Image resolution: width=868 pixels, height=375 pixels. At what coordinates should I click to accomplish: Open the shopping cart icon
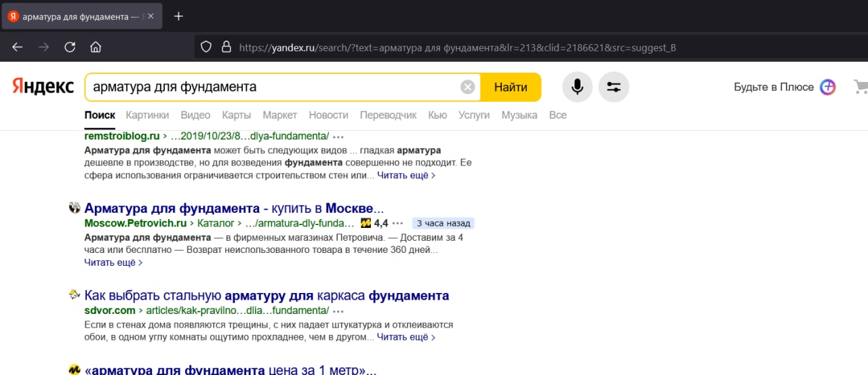[861, 87]
